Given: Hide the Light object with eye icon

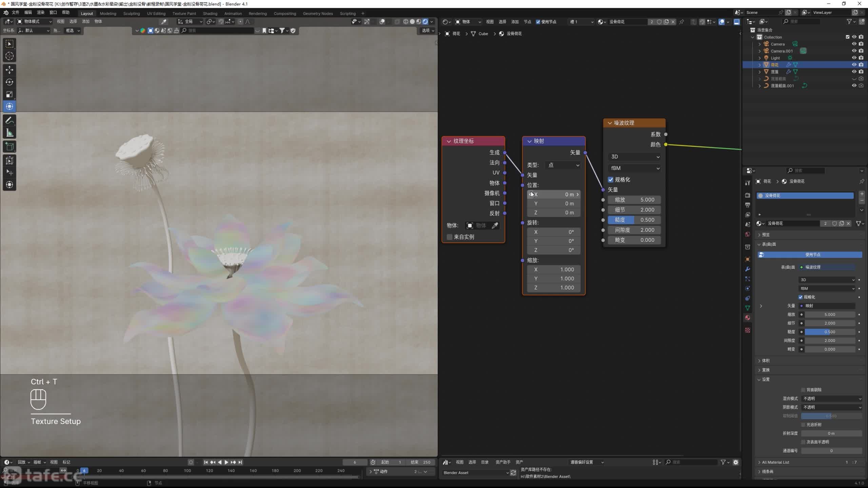Looking at the screenshot, I should click(854, 58).
